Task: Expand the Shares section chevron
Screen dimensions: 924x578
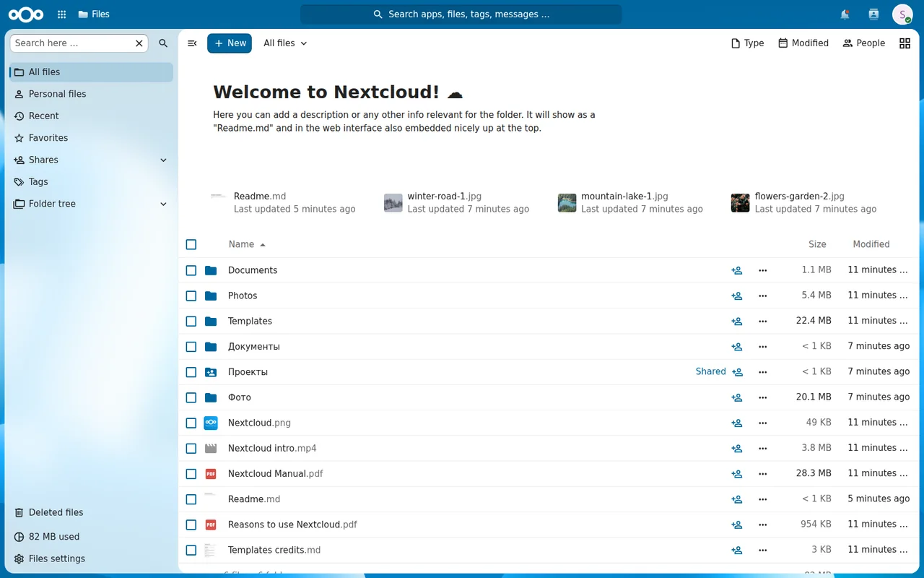Action: point(163,160)
